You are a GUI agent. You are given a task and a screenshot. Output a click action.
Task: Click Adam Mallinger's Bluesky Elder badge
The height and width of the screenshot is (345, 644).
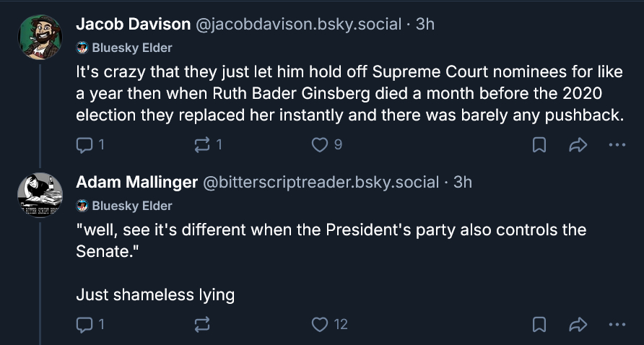coord(124,206)
